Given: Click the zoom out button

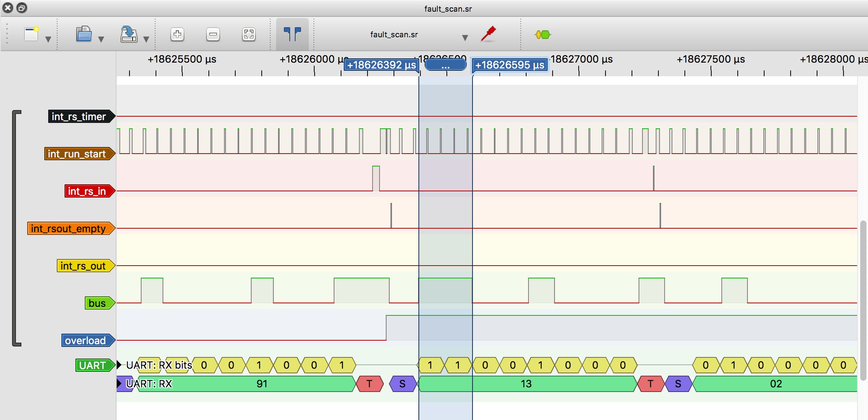Looking at the screenshot, I should [213, 34].
